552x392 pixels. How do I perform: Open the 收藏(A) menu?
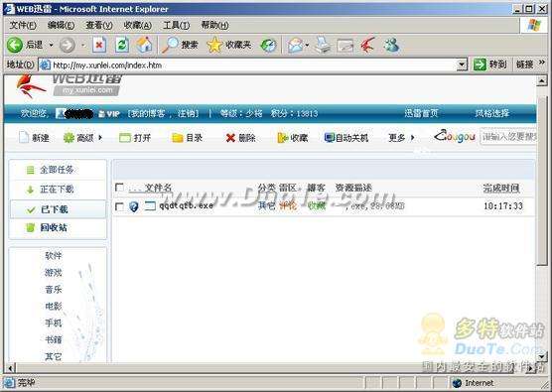click(138, 25)
